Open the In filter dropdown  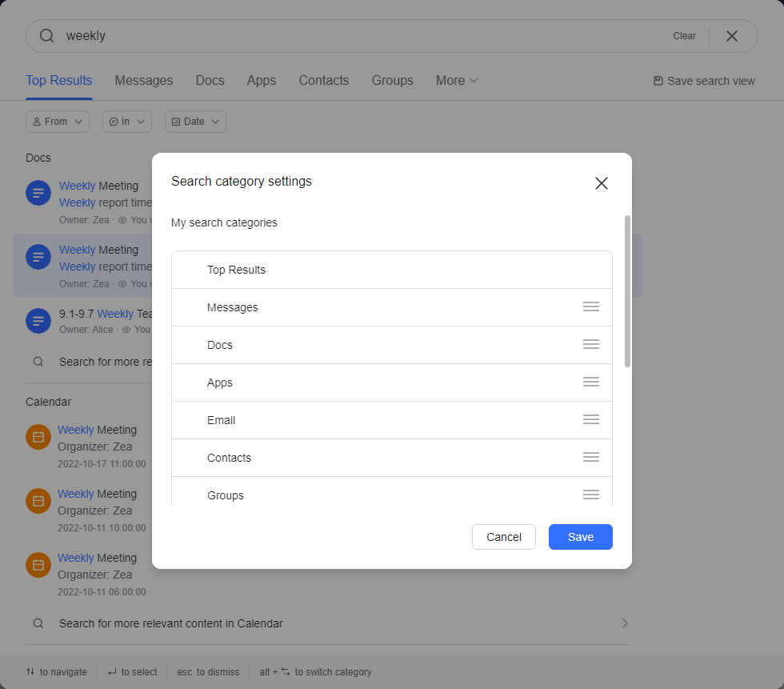tap(127, 122)
